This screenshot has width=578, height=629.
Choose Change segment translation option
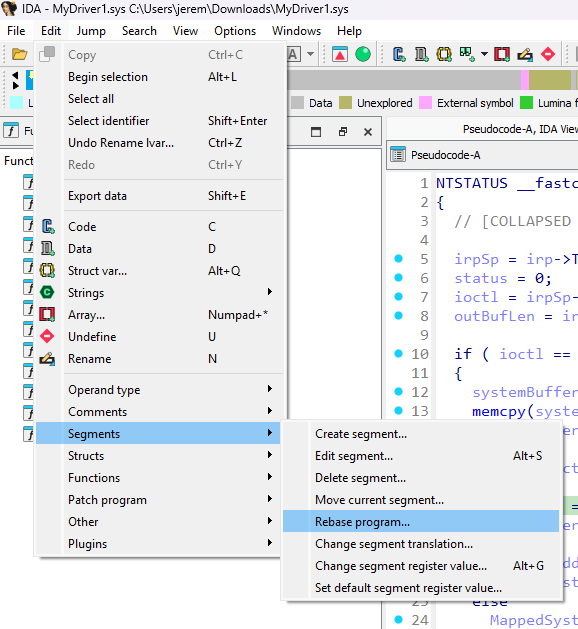(x=421, y=544)
